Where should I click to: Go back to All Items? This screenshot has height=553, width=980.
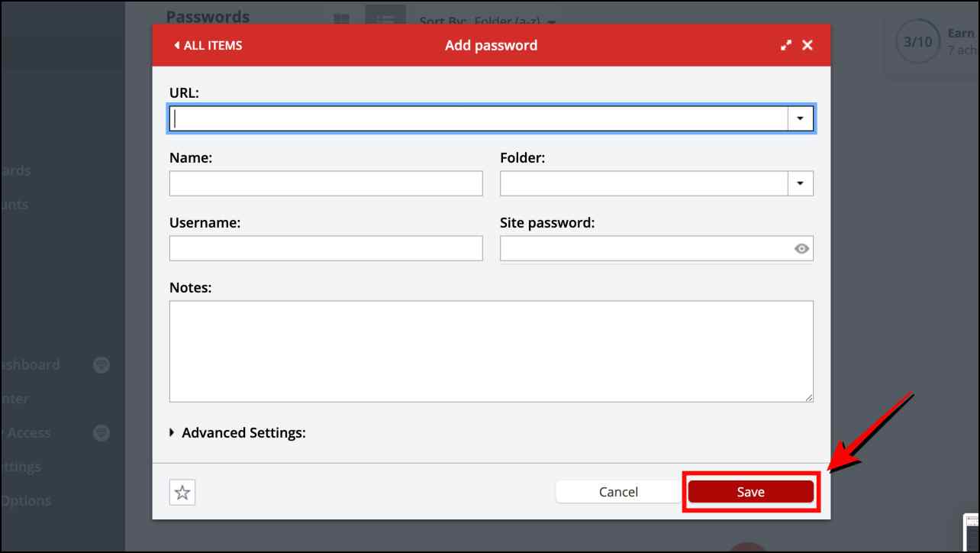[208, 45]
